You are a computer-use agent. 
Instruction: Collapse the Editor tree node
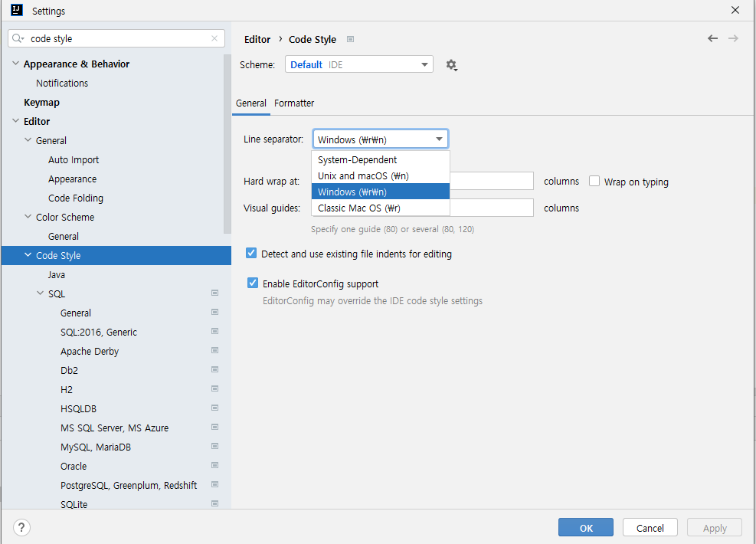click(15, 121)
